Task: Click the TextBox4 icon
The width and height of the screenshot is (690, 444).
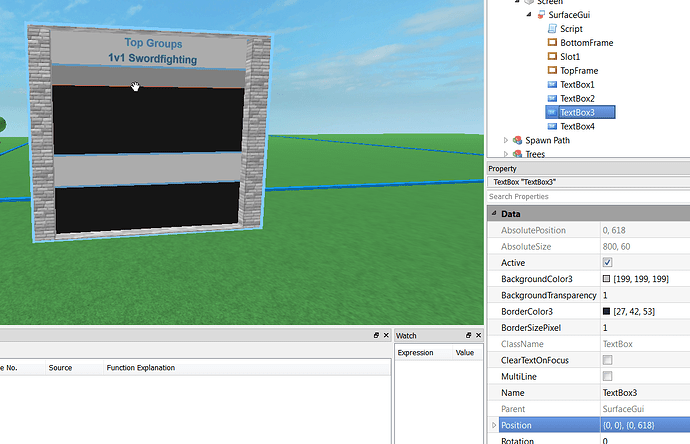Action: [552, 127]
